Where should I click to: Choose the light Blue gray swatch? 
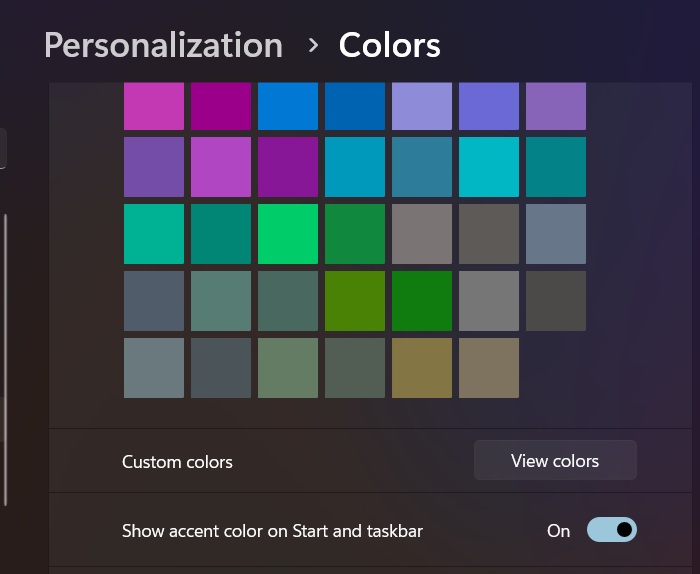(x=154, y=368)
